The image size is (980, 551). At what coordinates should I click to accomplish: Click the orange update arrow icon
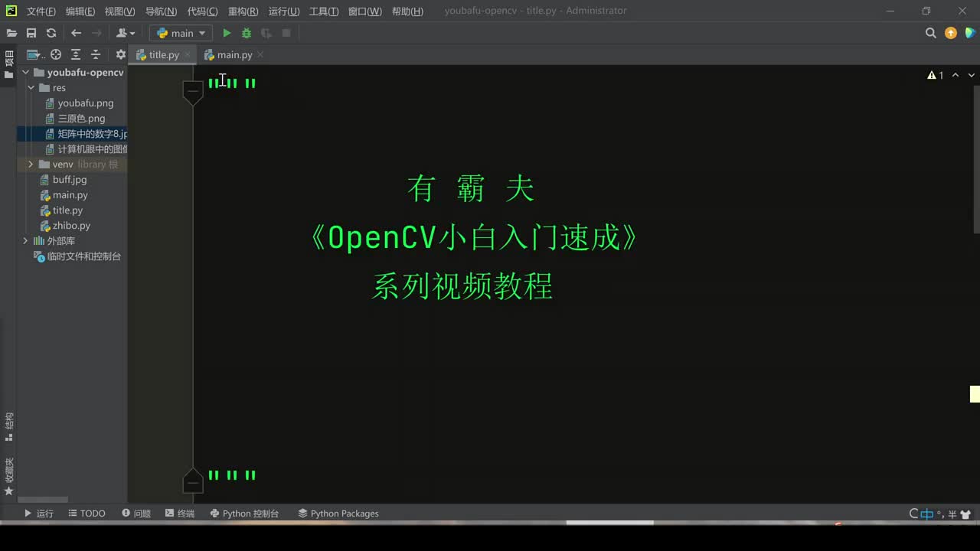tap(951, 33)
